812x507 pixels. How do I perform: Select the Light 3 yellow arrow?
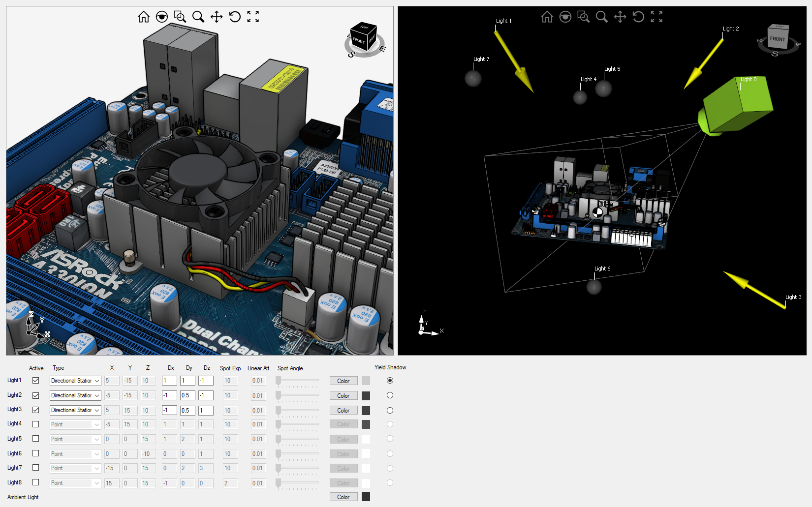pos(754,290)
